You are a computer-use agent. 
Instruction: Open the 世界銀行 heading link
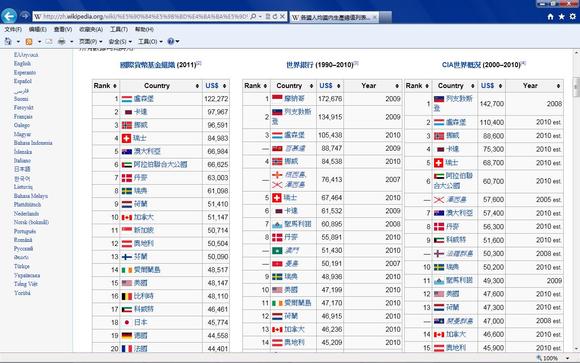point(299,65)
